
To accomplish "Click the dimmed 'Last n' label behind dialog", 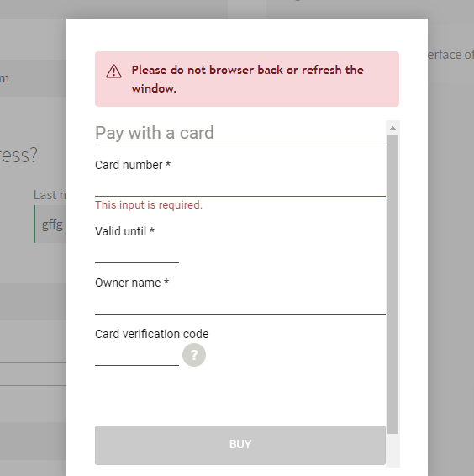I will pyautogui.click(x=50, y=195).
